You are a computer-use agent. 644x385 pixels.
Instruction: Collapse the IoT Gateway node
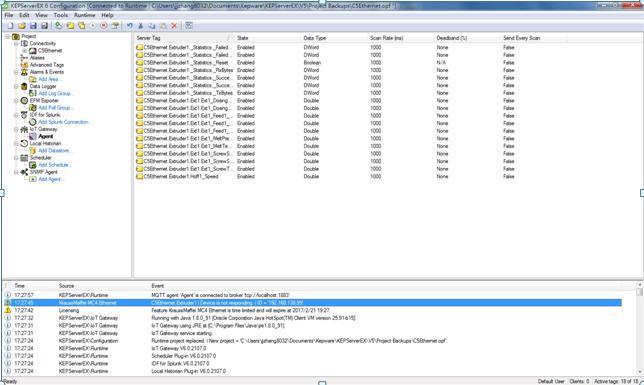[16, 129]
